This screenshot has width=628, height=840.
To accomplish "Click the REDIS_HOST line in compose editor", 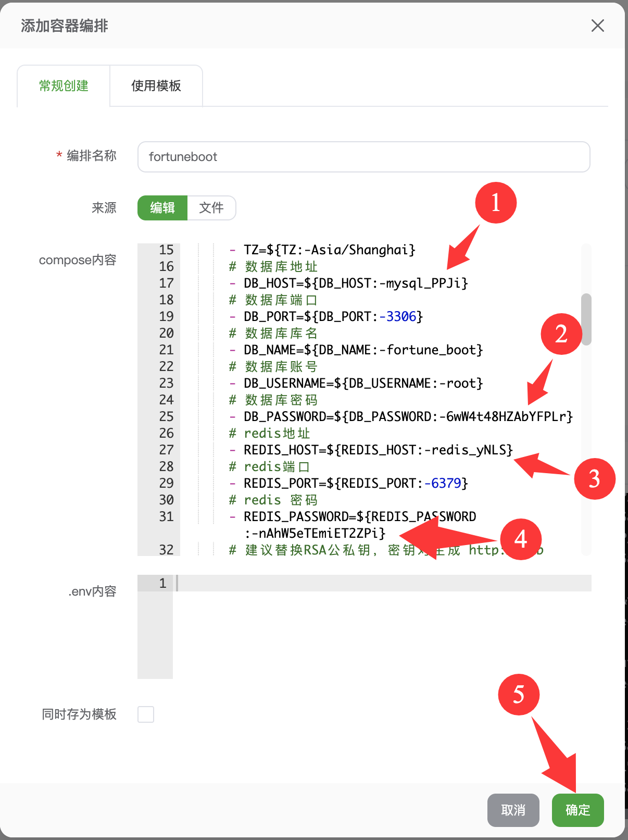I will click(x=378, y=450).
